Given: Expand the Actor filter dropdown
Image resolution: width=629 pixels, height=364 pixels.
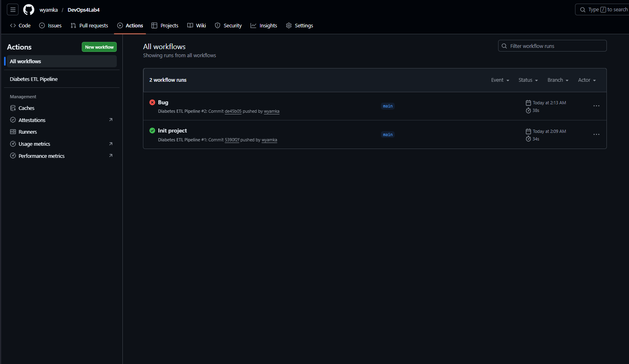Looking at the screenshot, I should click(587, 80).
